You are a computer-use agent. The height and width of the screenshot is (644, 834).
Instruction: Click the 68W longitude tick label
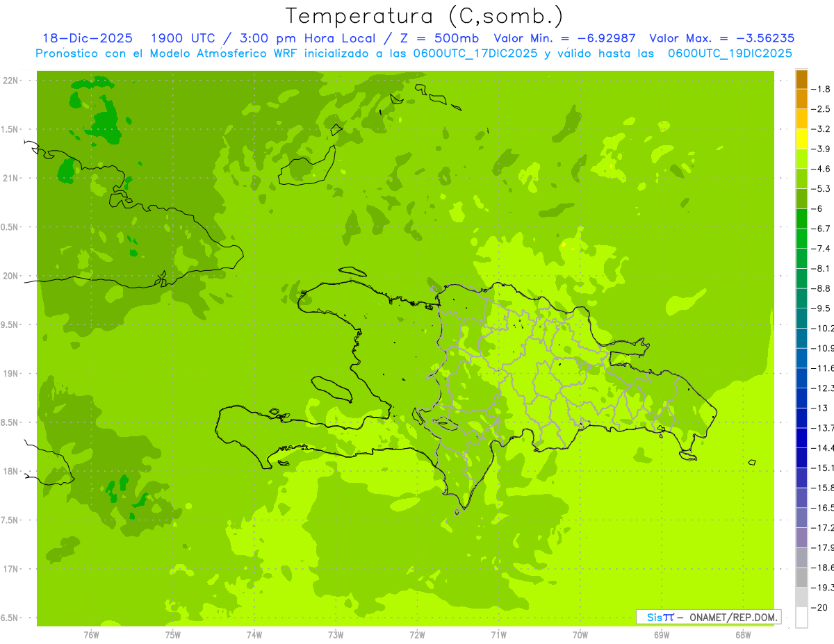tap(743, 634)
